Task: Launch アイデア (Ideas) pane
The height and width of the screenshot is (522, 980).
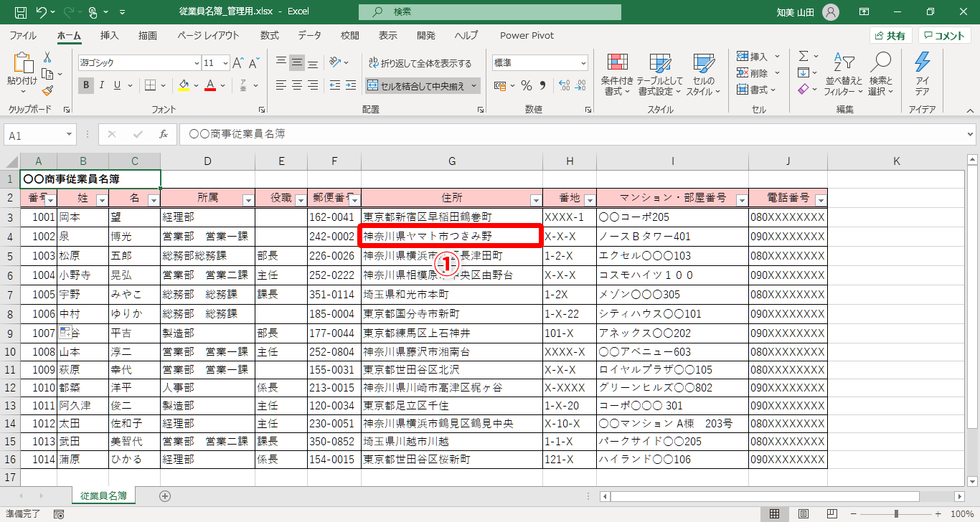Action: (x=922, y=74)
